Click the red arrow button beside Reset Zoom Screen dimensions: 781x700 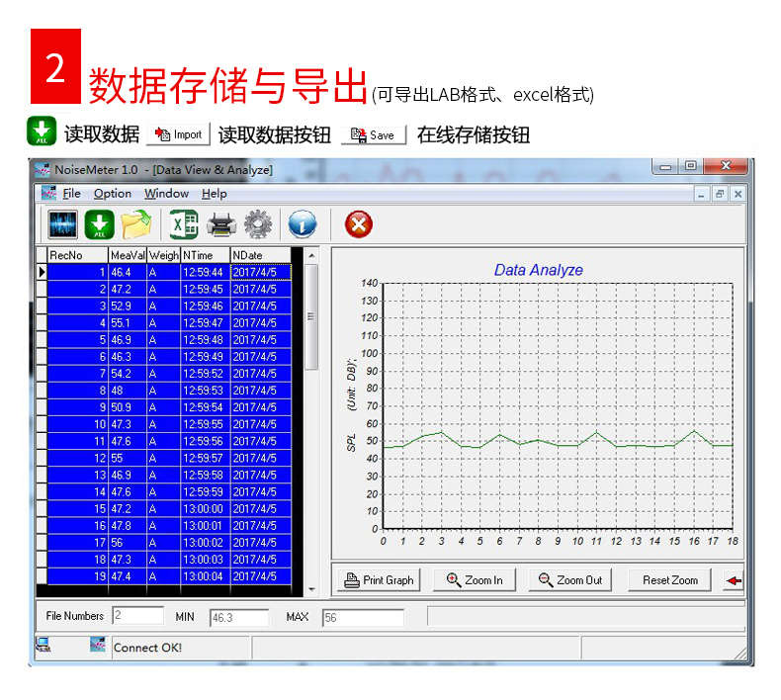733,580
